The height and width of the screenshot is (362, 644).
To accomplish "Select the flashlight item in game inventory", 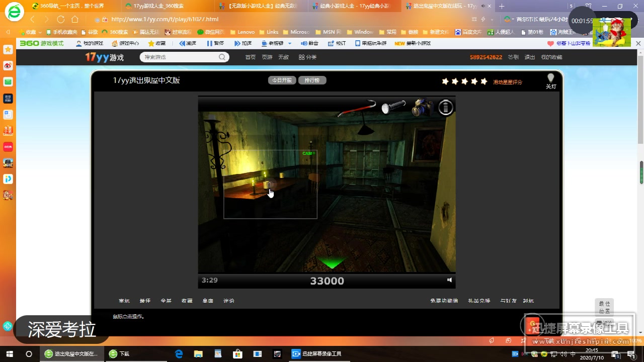I will [393, 107].
